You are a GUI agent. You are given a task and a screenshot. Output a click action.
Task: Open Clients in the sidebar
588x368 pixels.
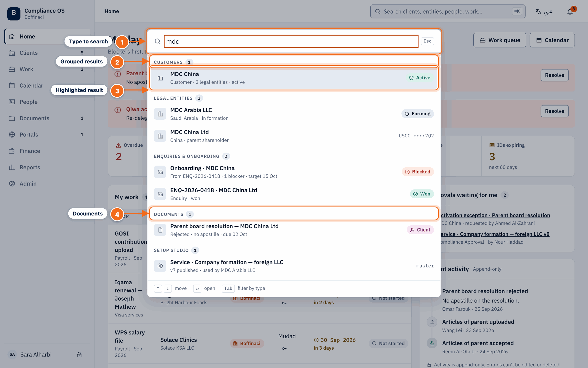coord(47,53)
